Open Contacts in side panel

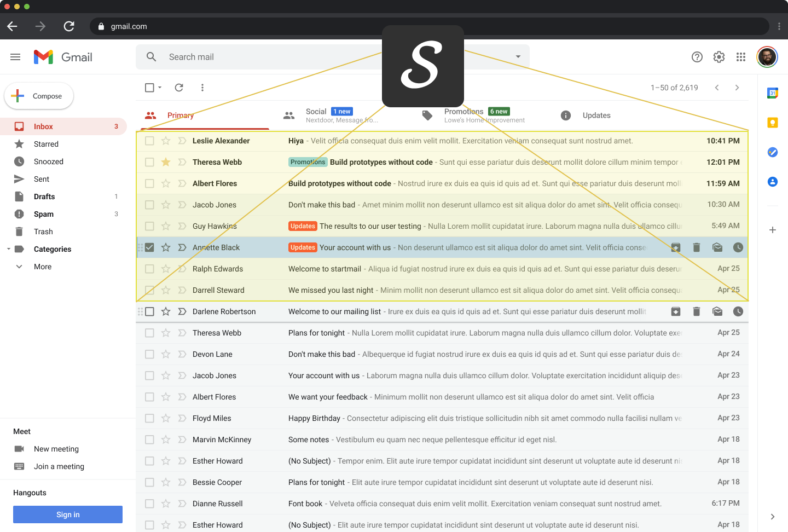click(x=773, y=182)
